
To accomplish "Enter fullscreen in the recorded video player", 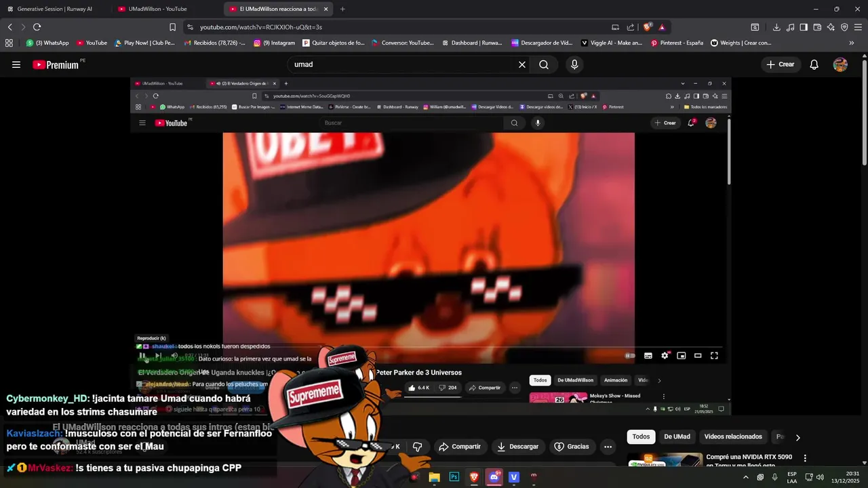I will pyautogui.click(x=714, y=356).
